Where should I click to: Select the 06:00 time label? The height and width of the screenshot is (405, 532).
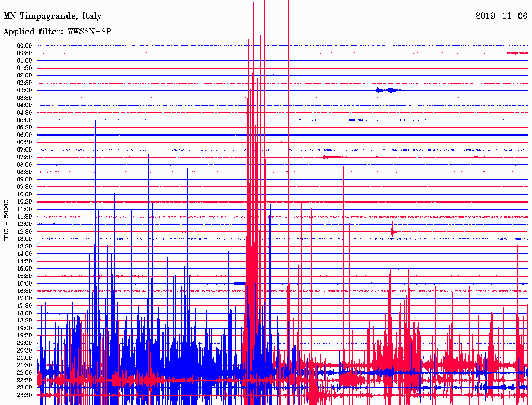(24, 134)
